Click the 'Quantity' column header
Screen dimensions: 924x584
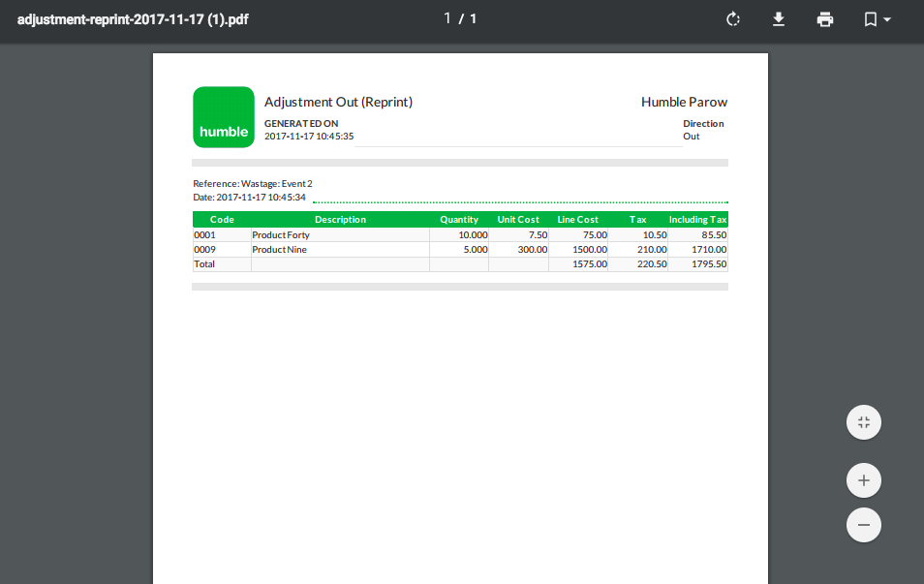coord(459,219)
